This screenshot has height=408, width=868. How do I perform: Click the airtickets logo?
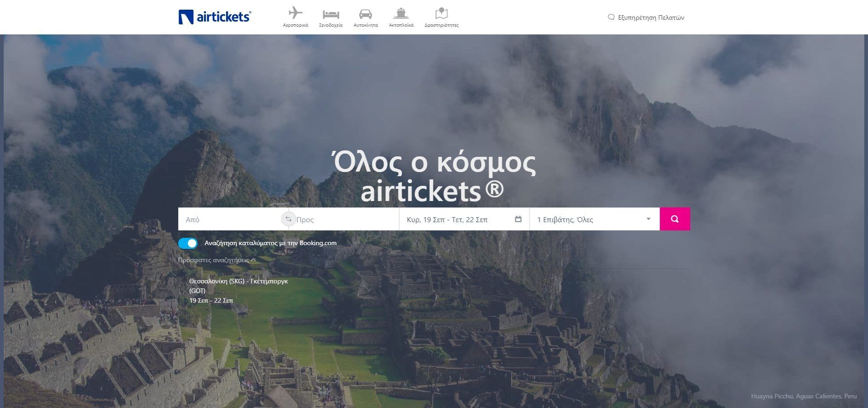tap(215, 17)
